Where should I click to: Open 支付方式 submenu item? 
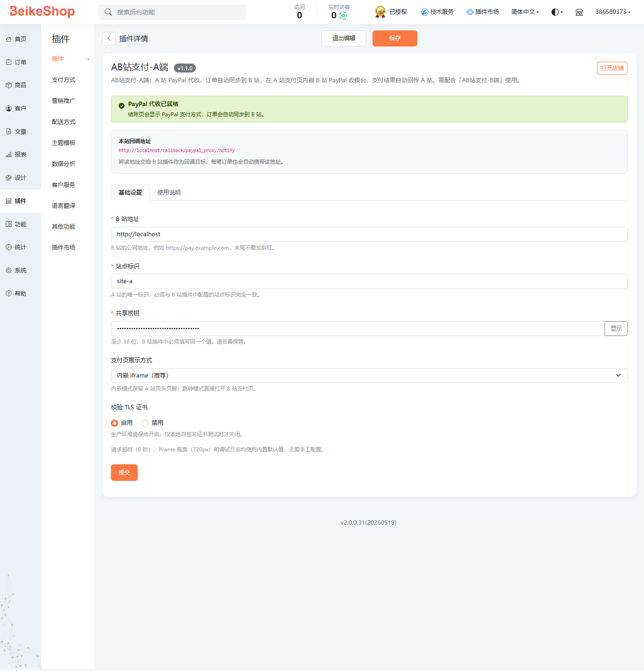pyautogui.click(x=64, y=80)
